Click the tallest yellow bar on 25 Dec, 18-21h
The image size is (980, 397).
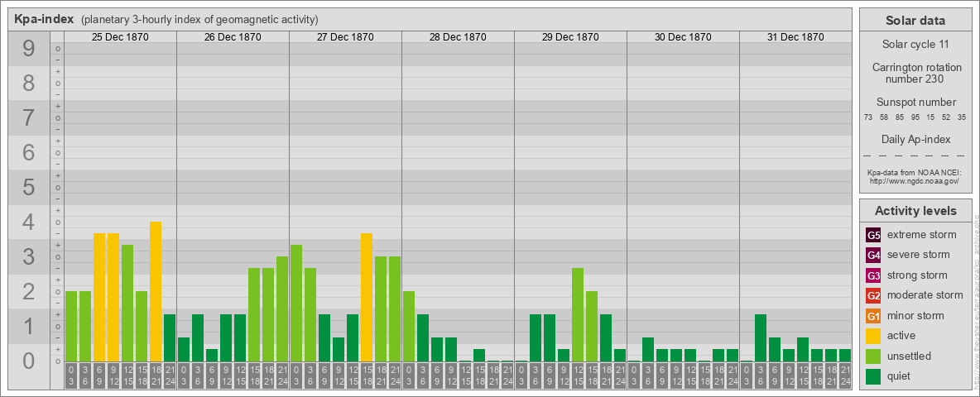[156, 291]
